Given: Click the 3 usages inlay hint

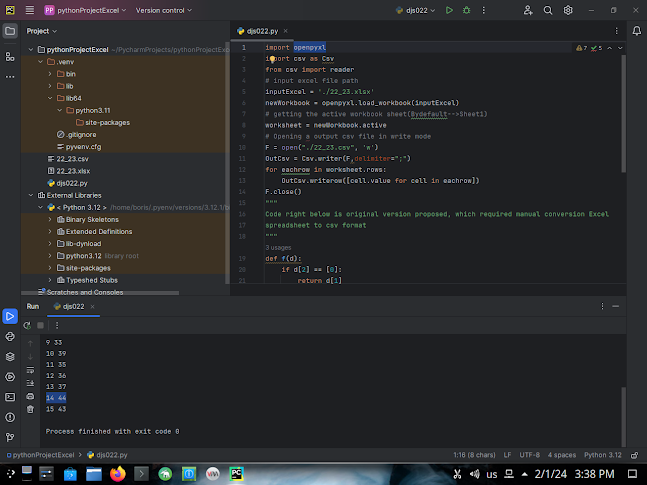Looking at the screenshot, I should click(278, 248).
